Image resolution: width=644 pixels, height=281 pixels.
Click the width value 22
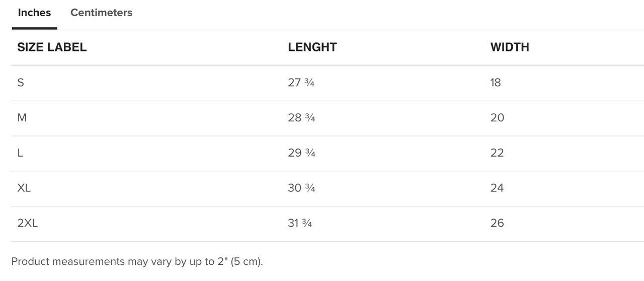point(497,153)
